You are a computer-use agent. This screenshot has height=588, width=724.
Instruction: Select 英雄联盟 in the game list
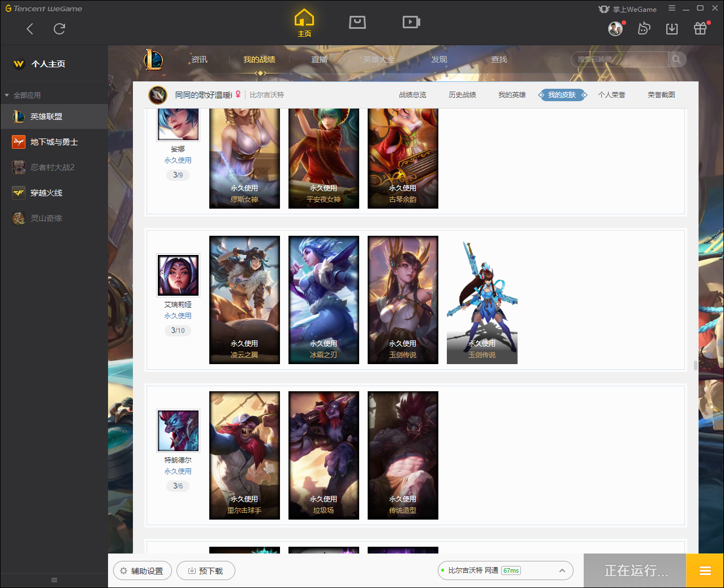tap(54, 116)
